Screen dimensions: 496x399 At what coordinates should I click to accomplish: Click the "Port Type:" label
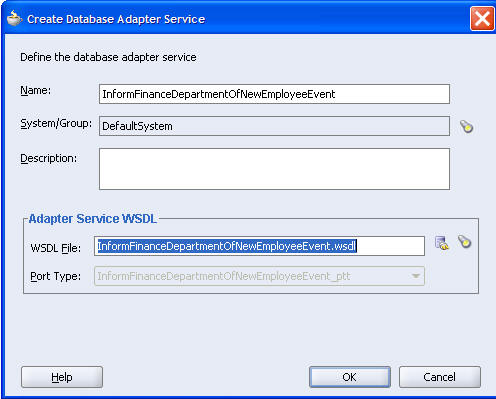pyautogui.click(x=56, y=276)
